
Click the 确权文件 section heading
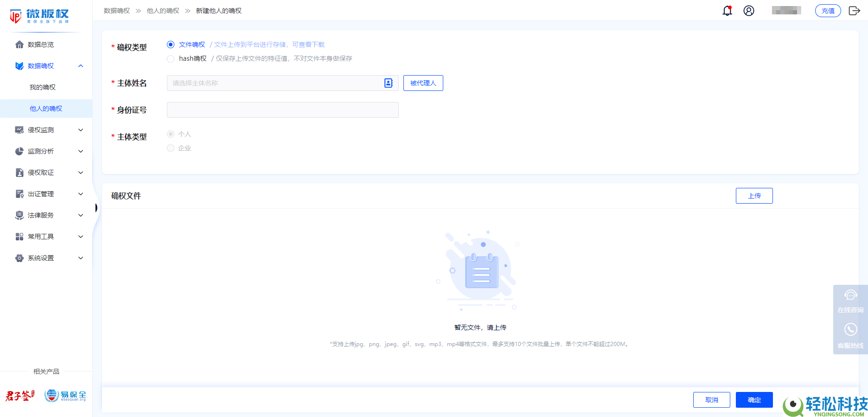click(126, 196)
